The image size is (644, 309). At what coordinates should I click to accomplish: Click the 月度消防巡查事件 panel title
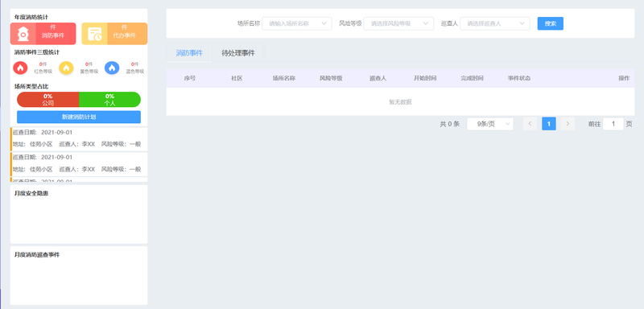[37, 255]
